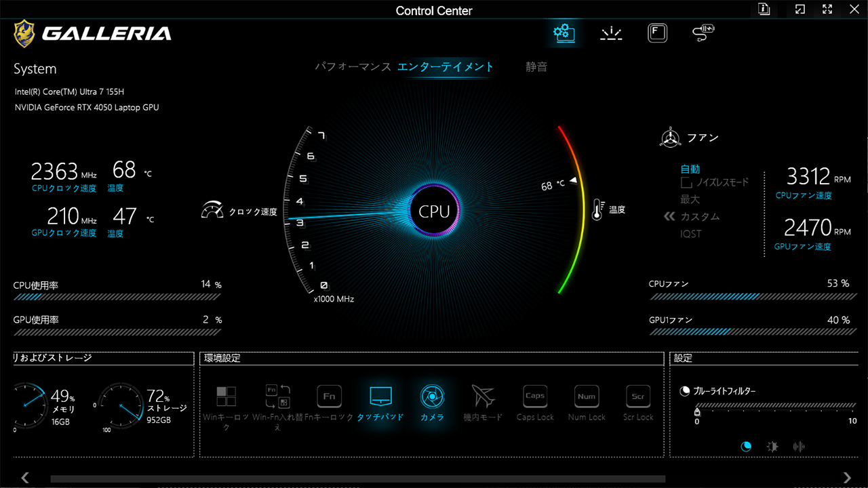Adjust the ブルーライトフィルター slider handle
The height and width of the screenshot is (488, 868).
coord(696,411)
